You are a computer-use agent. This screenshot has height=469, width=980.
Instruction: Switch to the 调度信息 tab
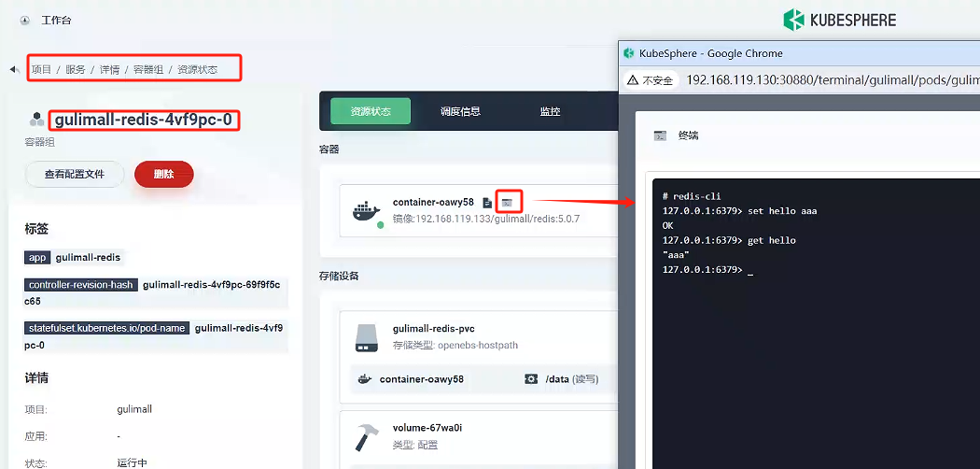click(x=460, y=111)
